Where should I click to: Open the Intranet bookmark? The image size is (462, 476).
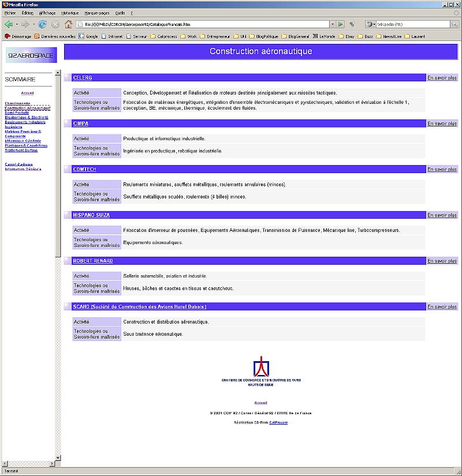coord(112,36)
